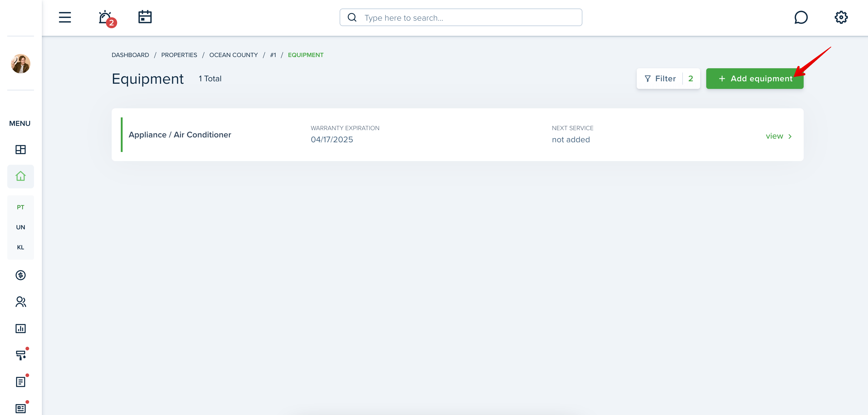Select the properties house icon in sidebar

pyautogui.click(x=21, y=176)
